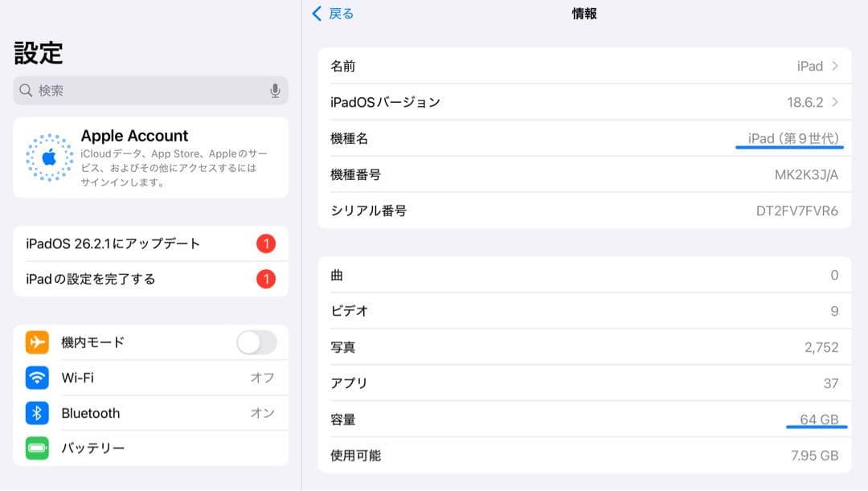Image resolution: width=868 pixels, height=491 pixels.
Task: Click the シリアル番号 label
Action: (369, 211)
